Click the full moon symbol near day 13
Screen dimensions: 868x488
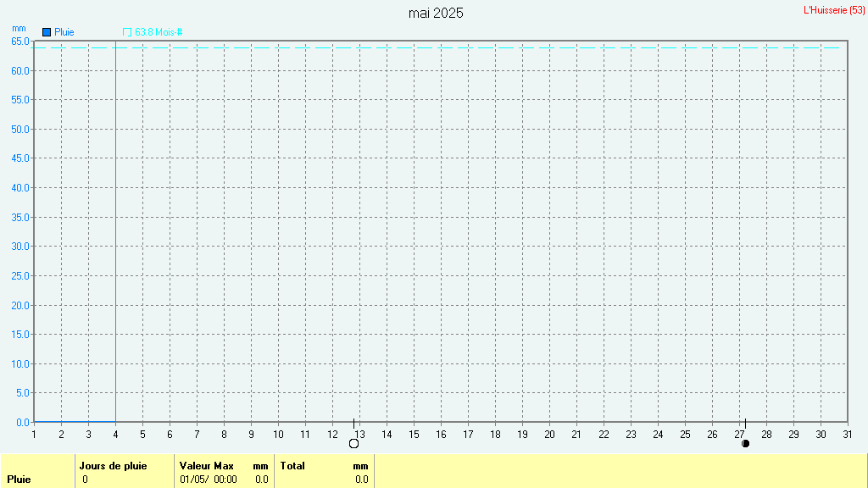point(353,444)
